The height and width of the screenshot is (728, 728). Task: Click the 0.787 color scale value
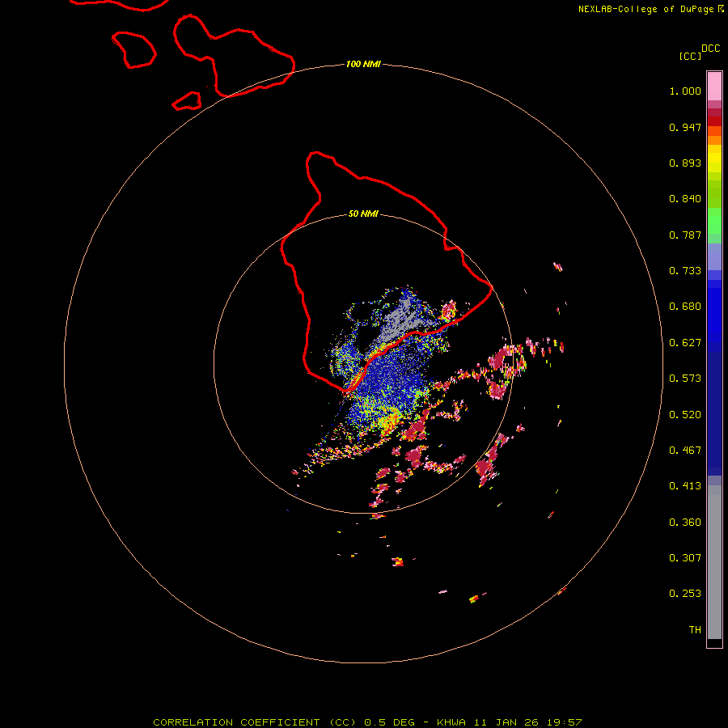(x=685, y=235)
